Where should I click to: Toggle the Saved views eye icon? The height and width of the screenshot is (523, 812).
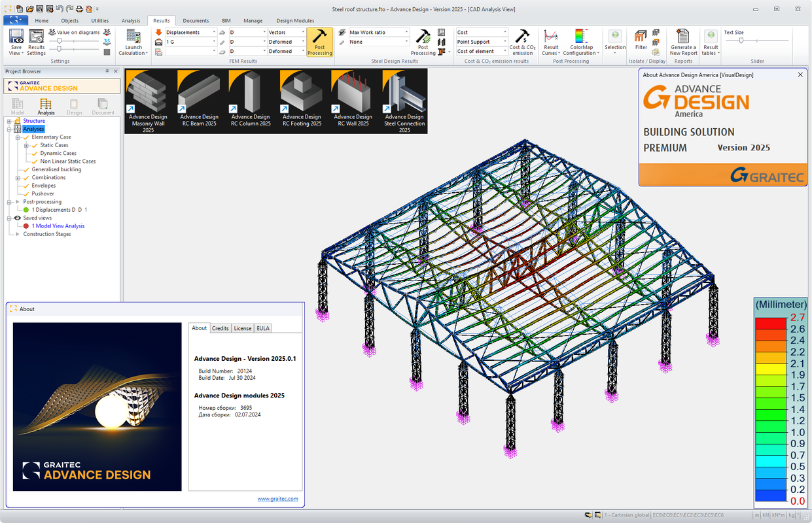pos(18,218)
